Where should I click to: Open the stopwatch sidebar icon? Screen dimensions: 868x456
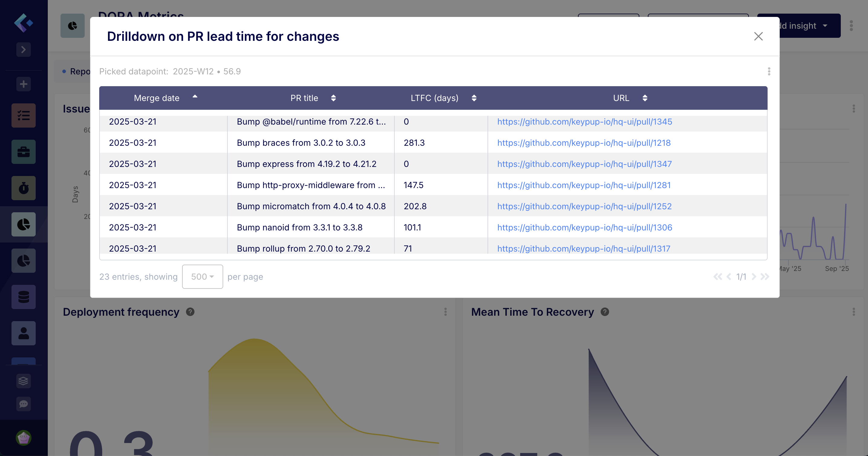pyautogui.click(x=24, y=188)
